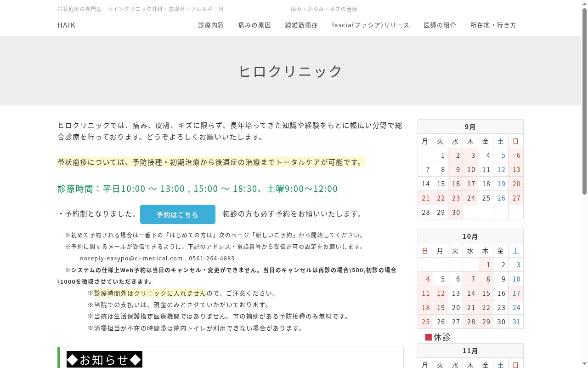Open the 痛みの原因 menu item
The image size is (588, 368).
click(x=254, y=25)
